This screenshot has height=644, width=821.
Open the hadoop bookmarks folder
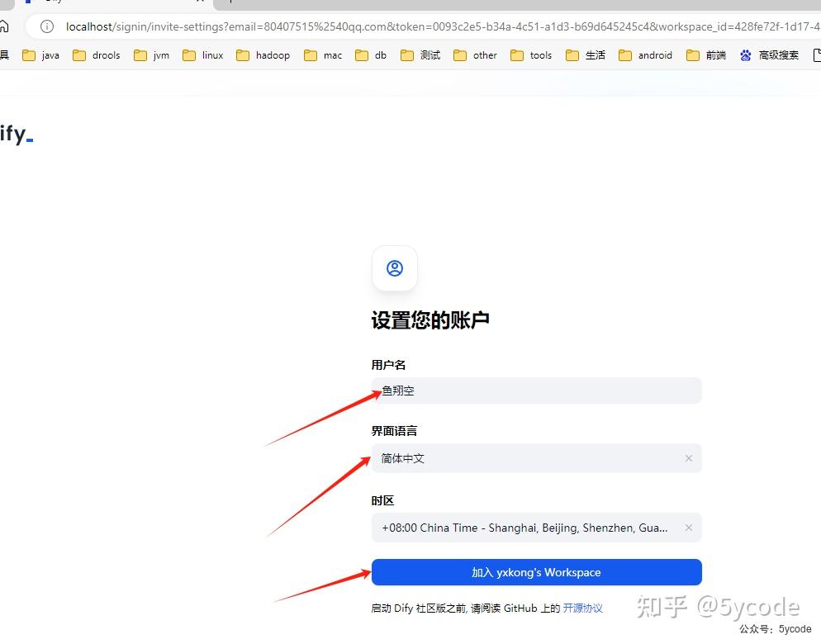point(263,55)
